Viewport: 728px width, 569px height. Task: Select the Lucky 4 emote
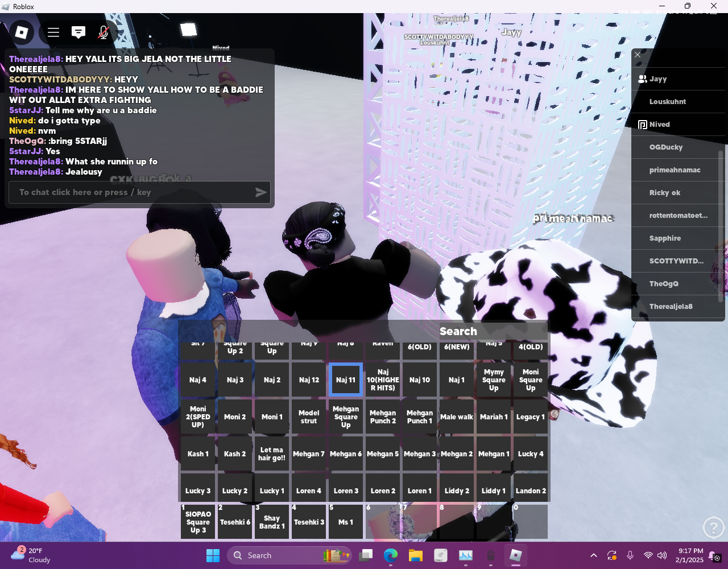coord(531,454)
